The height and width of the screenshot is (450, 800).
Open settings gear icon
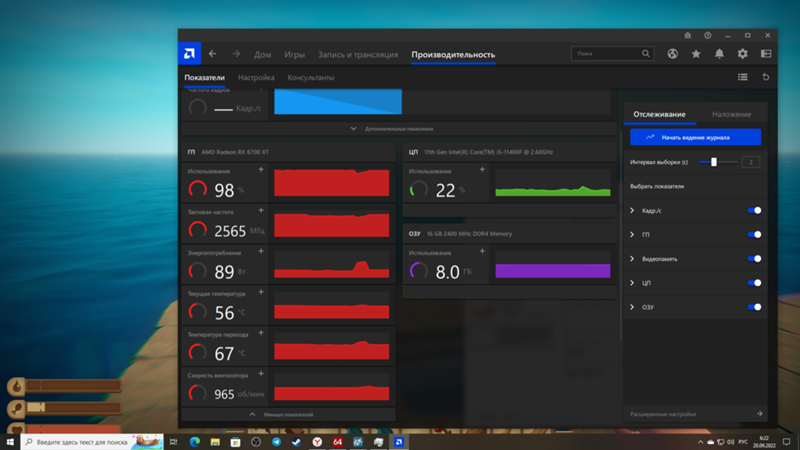[742, 54]
